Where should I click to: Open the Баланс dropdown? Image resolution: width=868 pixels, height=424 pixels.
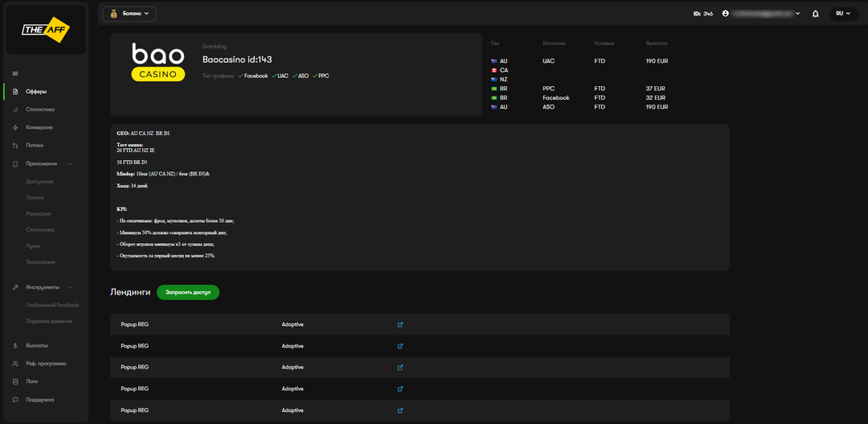tap(129, 14)
